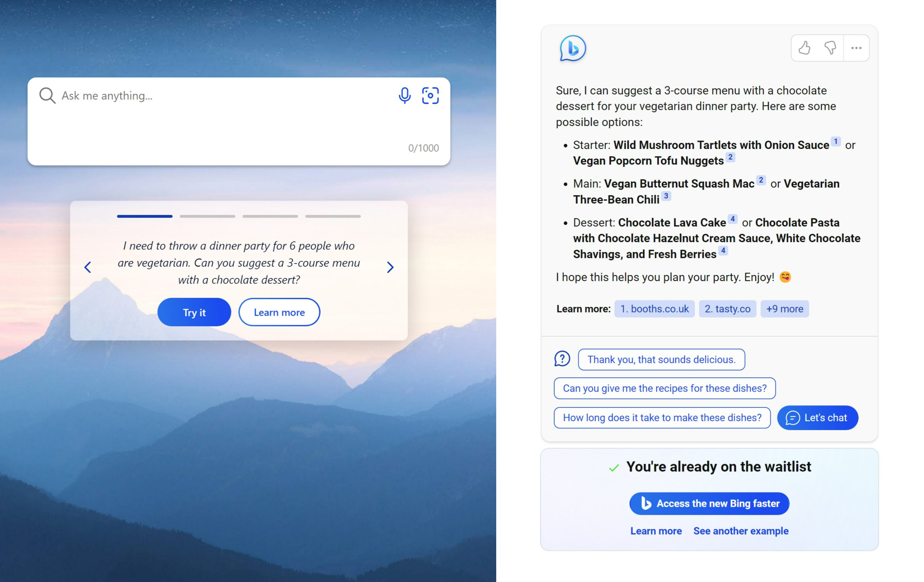Click the Ask me anything input field
The width and height of the screenshot is (924, 582).
[239, 94]
